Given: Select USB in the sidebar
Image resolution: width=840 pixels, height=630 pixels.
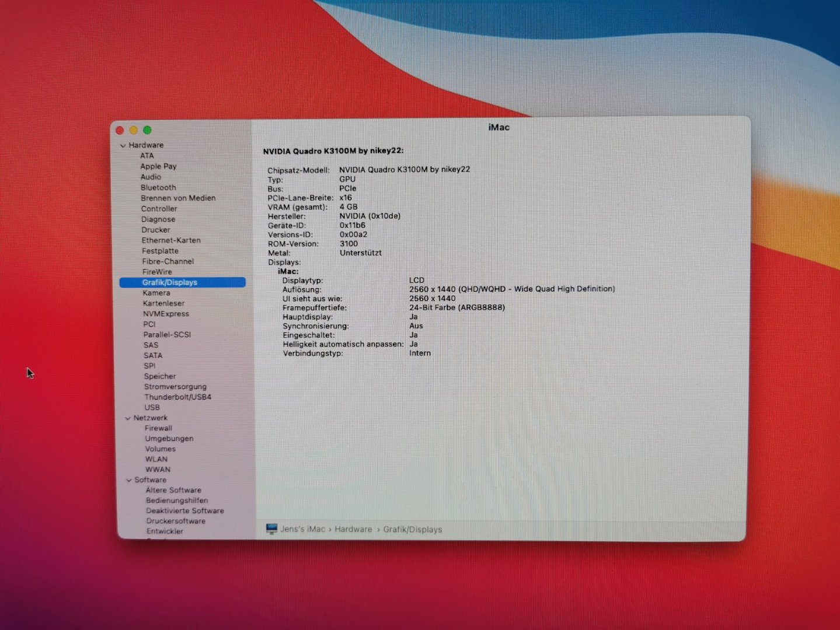Looking at the screenshot, I should click(152, 407).
